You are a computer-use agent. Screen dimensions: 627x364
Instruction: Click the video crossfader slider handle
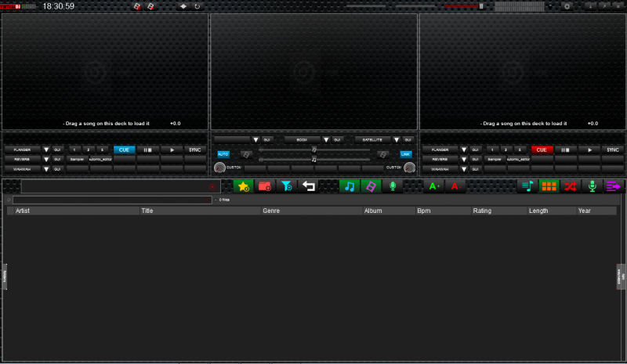click(x=314, y=150)
